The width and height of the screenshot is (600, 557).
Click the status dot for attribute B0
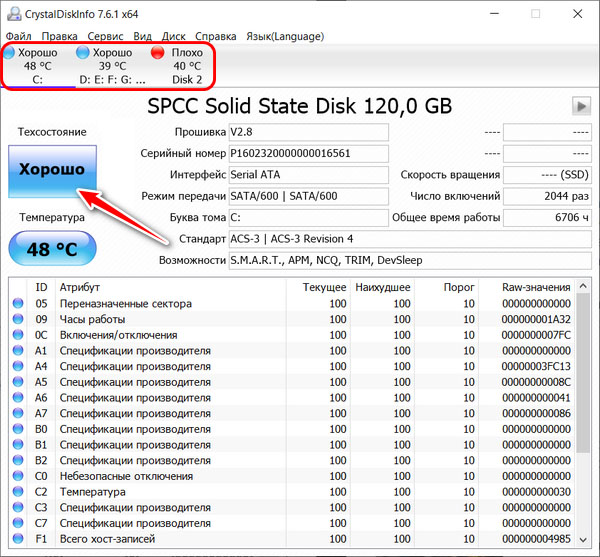18,429
